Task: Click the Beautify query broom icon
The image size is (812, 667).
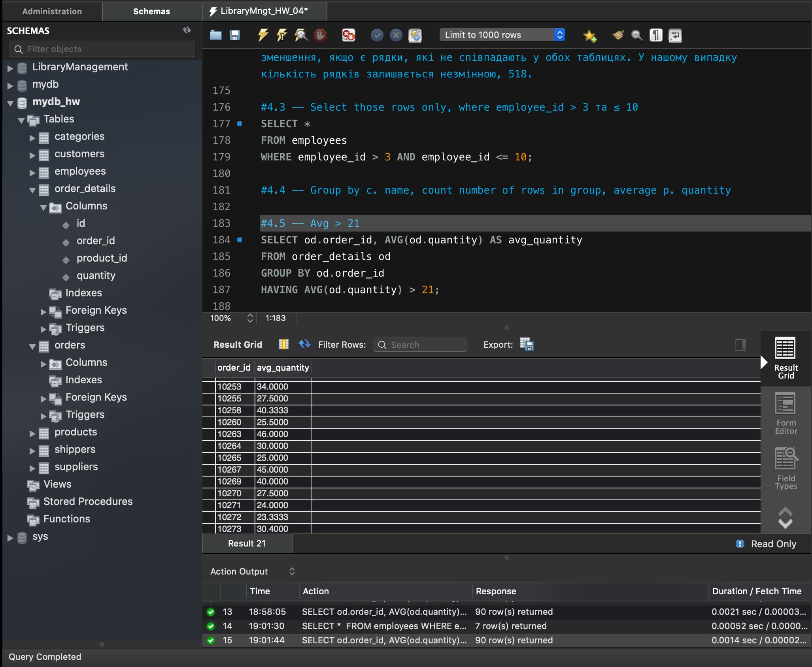Action: point(618,35)
